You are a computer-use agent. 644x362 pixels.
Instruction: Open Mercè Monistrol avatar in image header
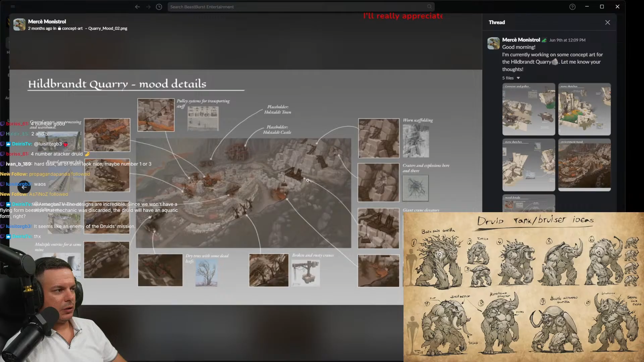click(x=19, y=24)
